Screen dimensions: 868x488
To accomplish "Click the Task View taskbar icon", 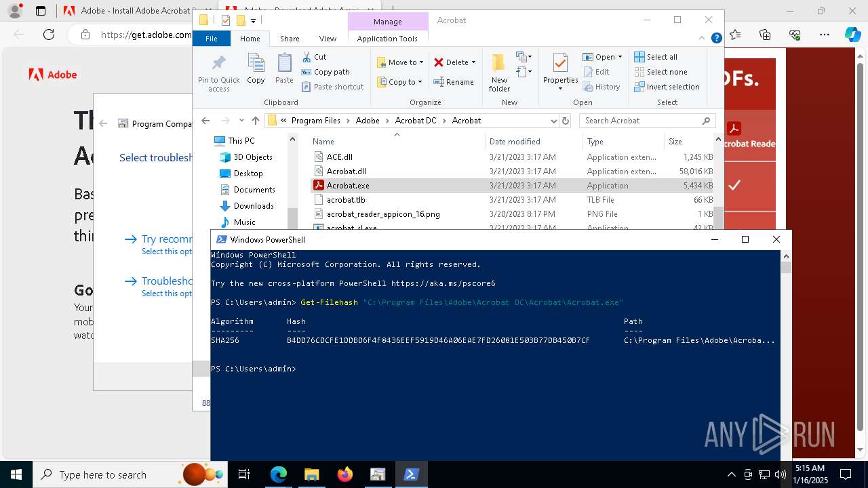I will click(244, 474).
